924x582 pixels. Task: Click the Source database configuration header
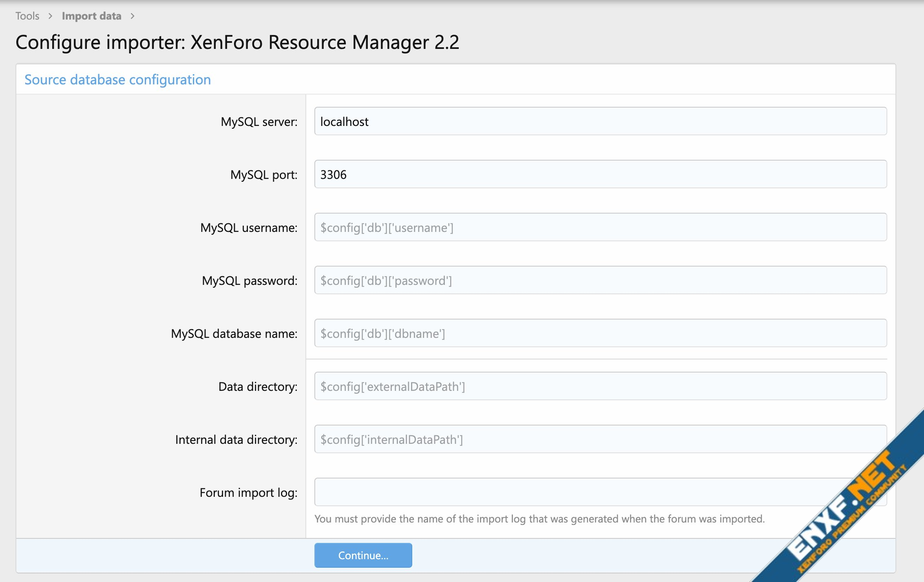117,79
